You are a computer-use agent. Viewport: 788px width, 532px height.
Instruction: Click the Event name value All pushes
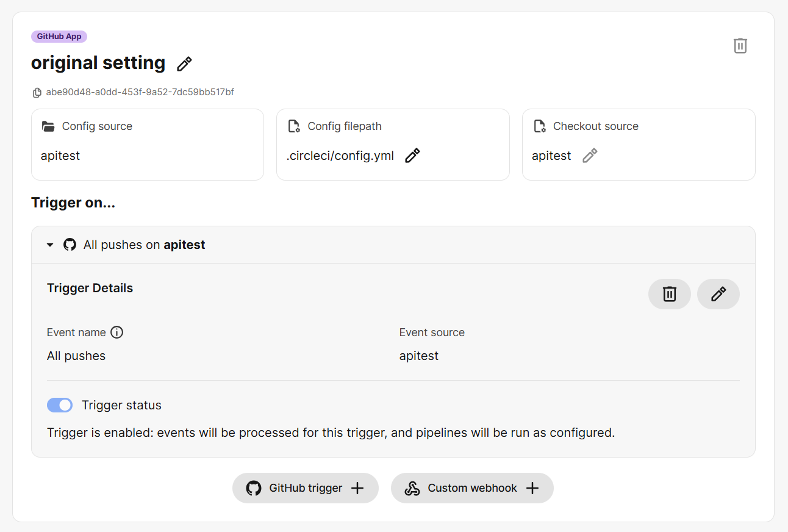(x=76, y=356)
